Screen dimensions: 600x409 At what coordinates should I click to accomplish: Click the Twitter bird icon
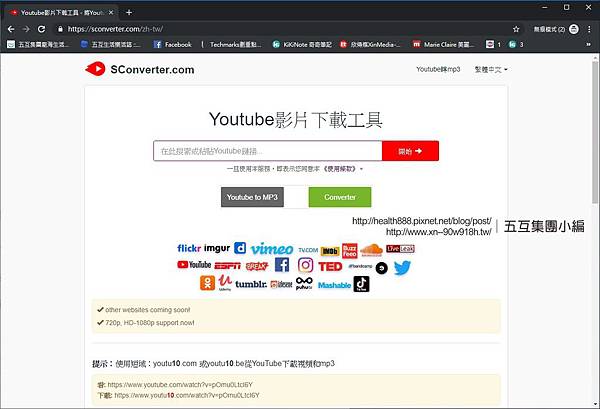[402, 268]
